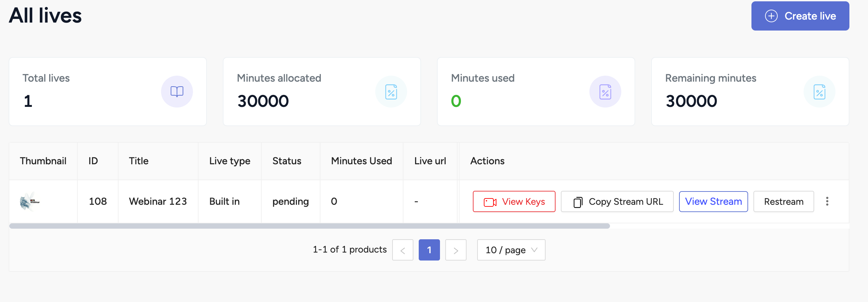Viewport: 868px width, 302px height.
Task: Click the copy icon in Copy Stream URL
Action: click(x=577, y=202)
